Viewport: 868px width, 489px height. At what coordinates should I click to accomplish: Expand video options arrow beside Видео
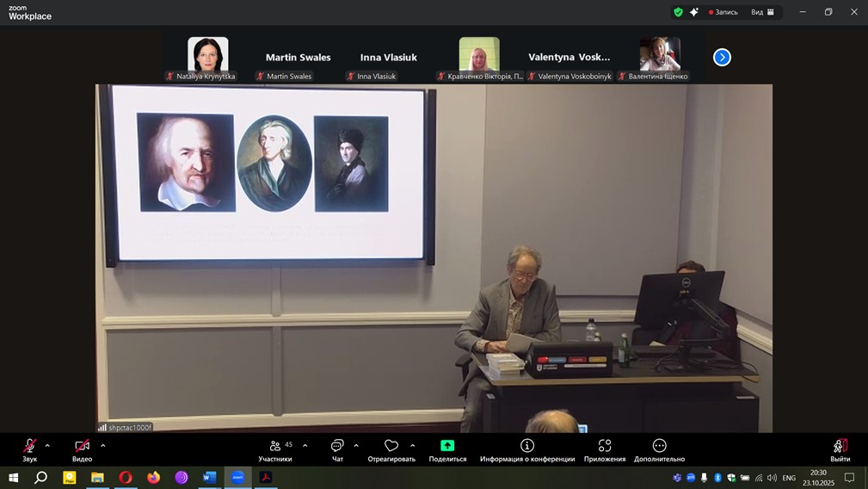click(103, 445)
